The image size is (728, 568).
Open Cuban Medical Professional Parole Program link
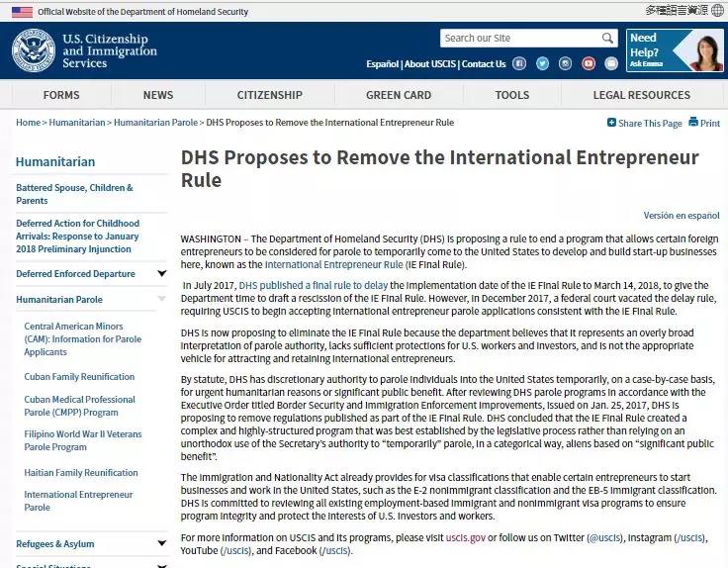79,406
